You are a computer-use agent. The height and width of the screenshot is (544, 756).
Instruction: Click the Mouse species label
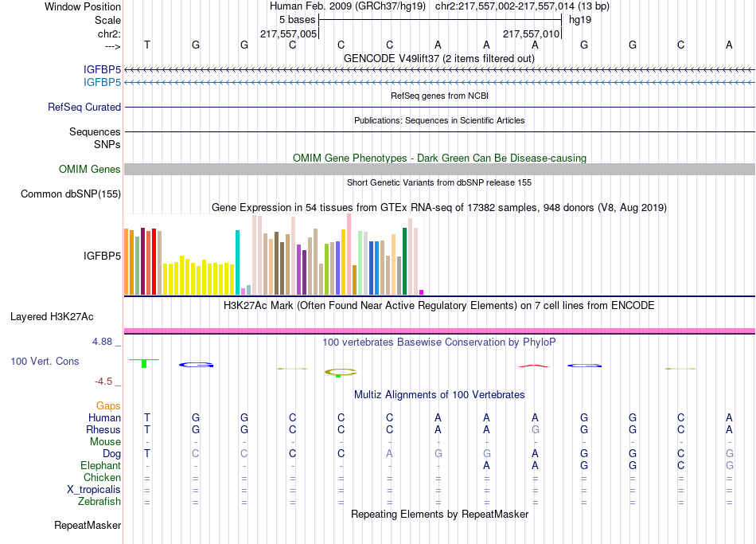point(106,442)
